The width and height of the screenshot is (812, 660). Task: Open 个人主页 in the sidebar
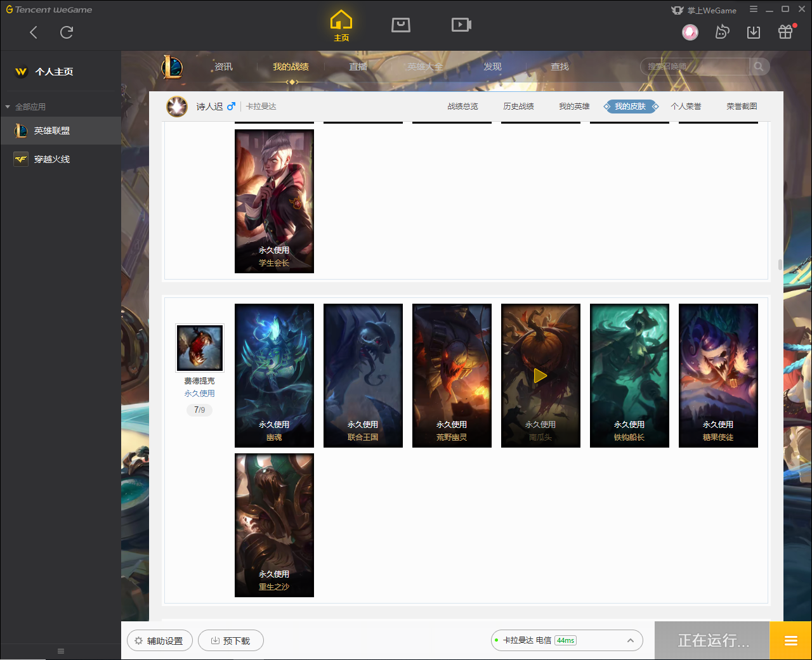pyautogui.click(x=54, y=72)
